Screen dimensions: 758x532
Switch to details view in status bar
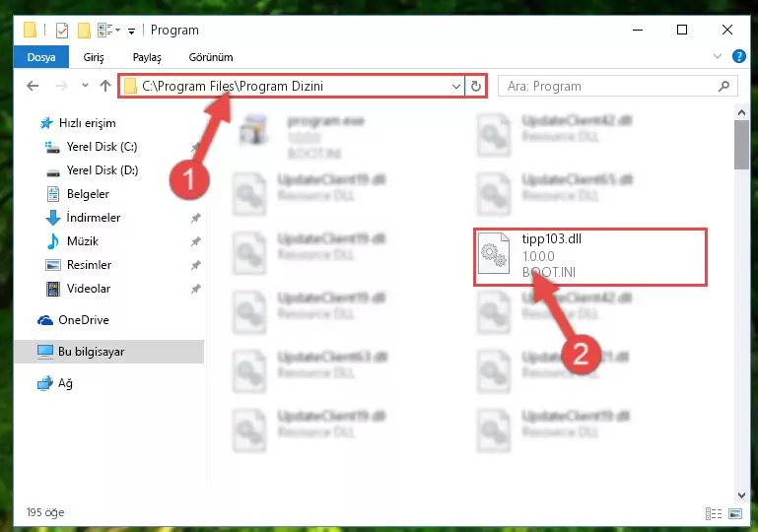714,513
